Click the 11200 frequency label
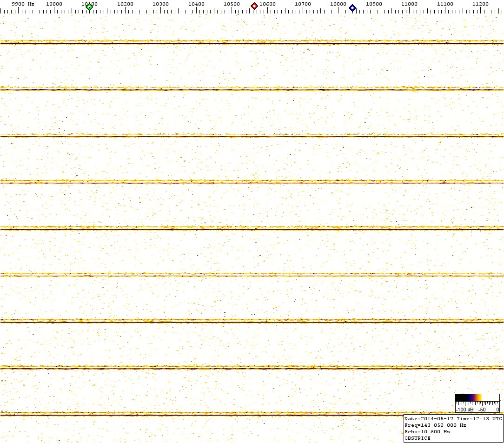504x443 pixels. point(480,4)
